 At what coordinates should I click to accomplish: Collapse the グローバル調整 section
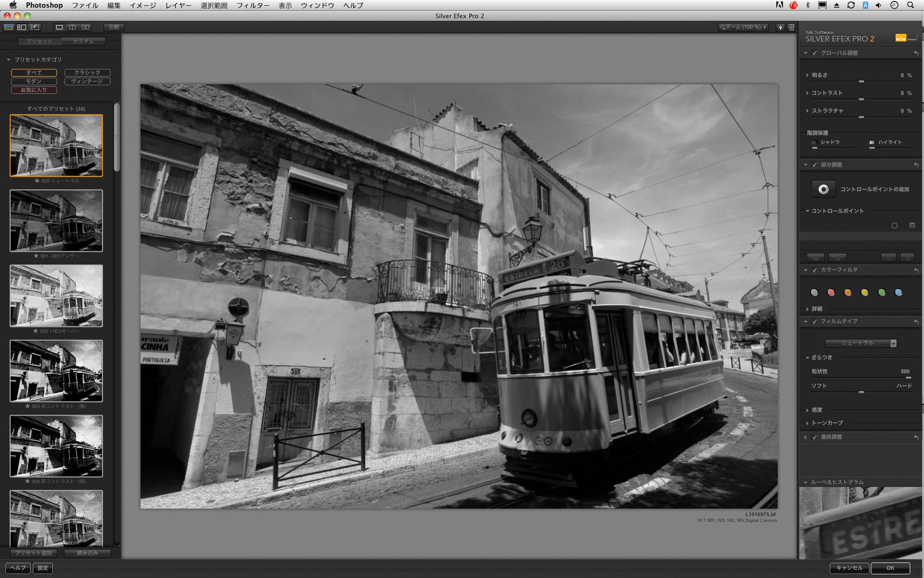[x=805, y=53]
